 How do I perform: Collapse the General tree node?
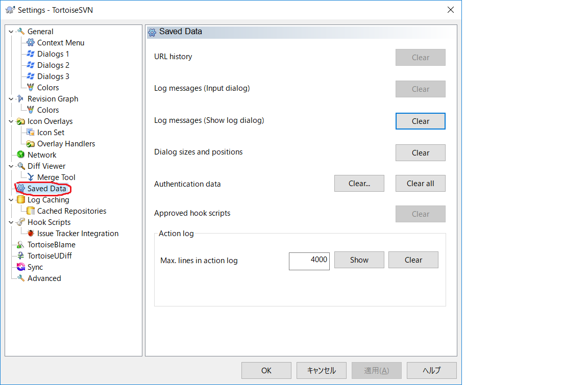(11, 32)
